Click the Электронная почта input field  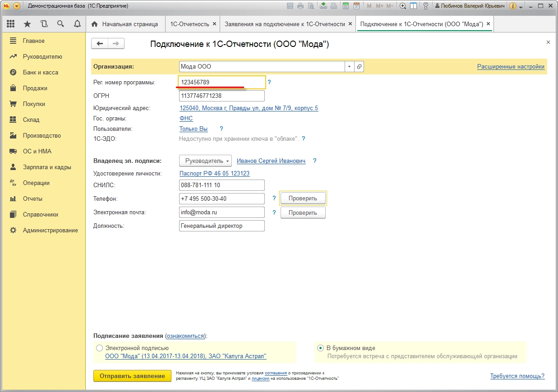(221, 212)
